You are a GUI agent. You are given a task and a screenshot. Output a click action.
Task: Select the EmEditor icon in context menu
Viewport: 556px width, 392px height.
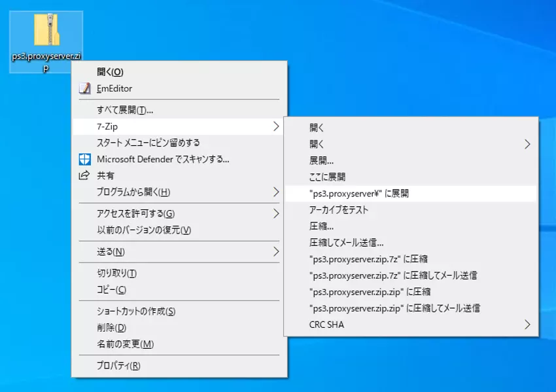click(83, 88)
